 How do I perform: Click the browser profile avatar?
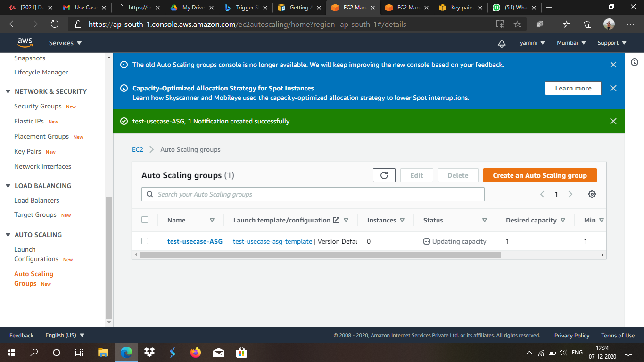(x=609, y=24)
